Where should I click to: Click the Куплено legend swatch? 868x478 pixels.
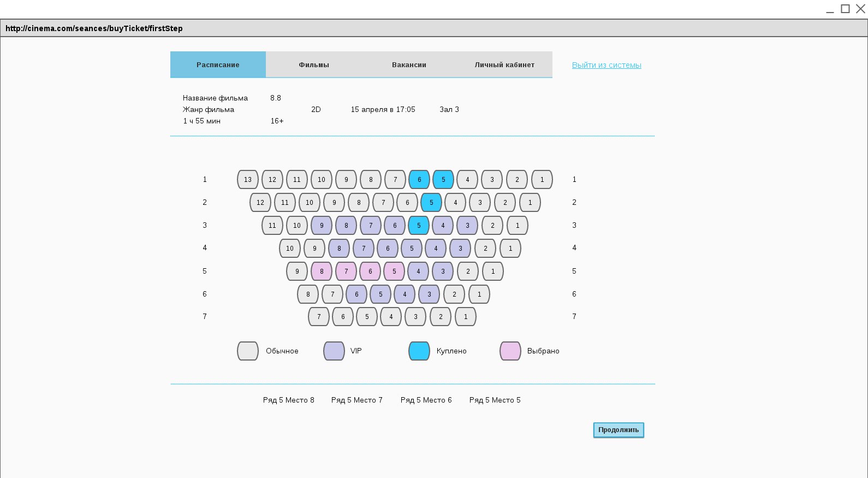coord(419,351)
